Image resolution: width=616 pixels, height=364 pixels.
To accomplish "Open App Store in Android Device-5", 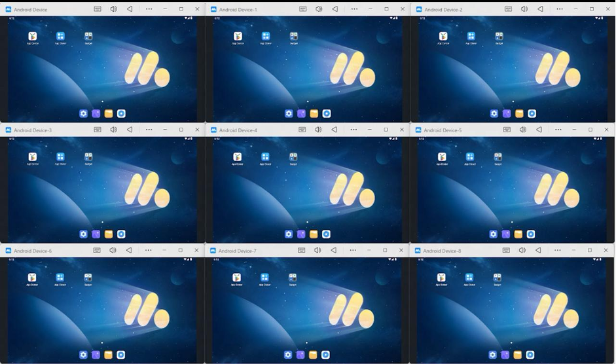I will click(470, 157).
